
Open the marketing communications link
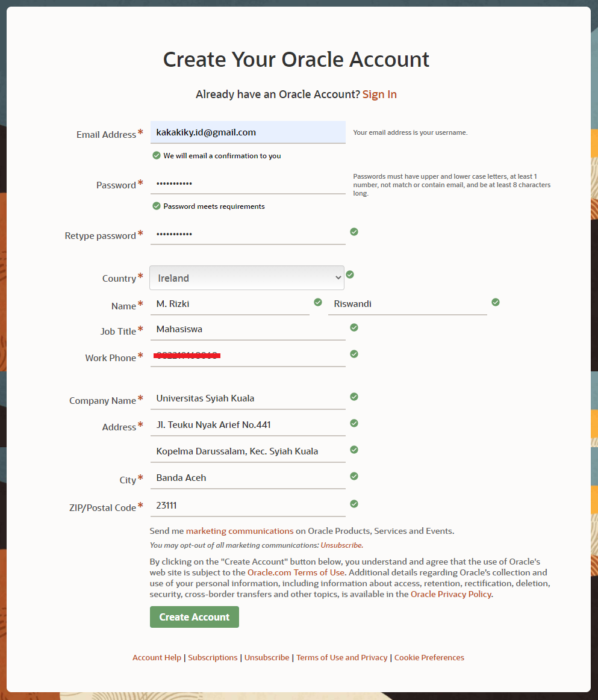(x=239, y=531)
